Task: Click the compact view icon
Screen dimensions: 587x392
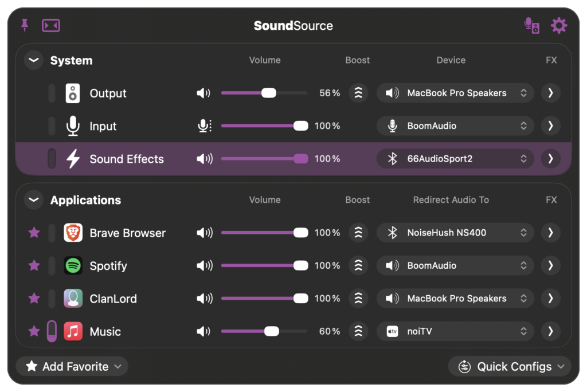Action: pos(51,26)
